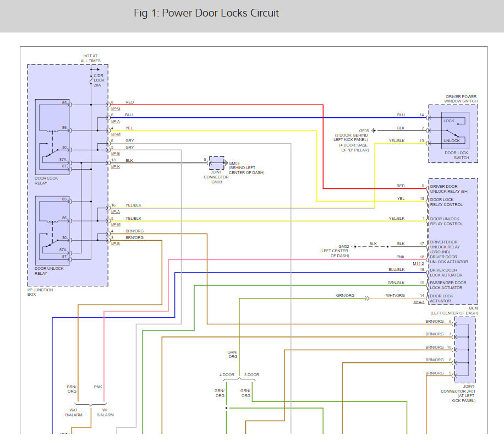This screenshot has height=440, width=504.
Task: Click 'UNLOCK' position inside the switch box
Action: pos(452,141)
